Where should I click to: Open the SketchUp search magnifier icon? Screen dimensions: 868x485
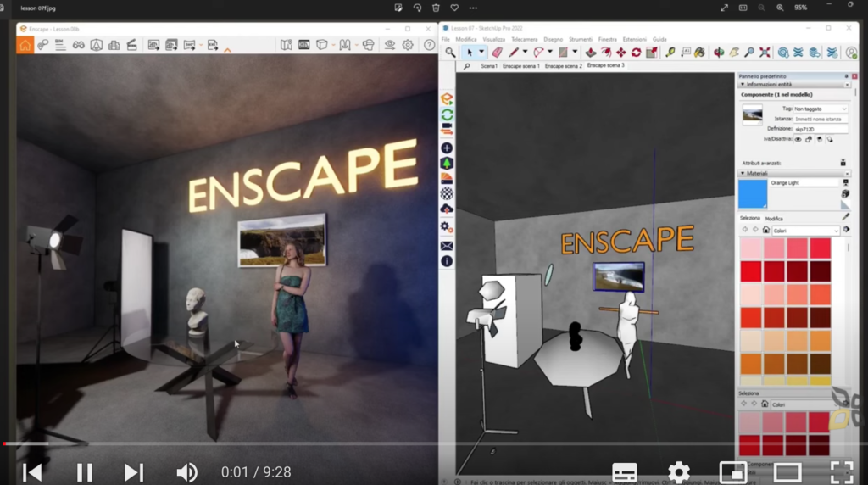point(450,53)
